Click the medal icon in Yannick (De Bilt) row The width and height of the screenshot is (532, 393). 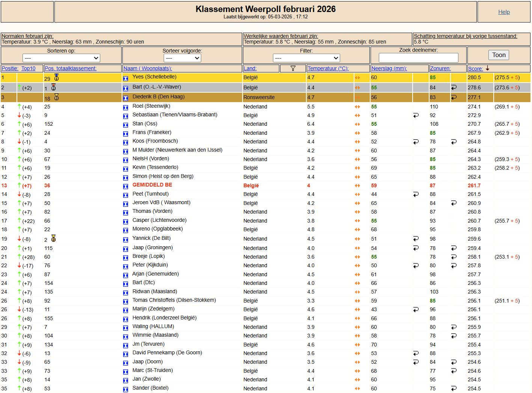(54, 239)
